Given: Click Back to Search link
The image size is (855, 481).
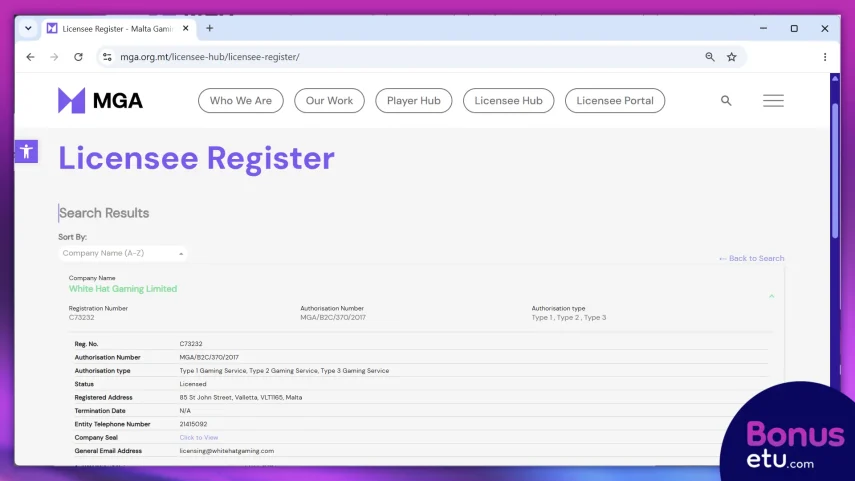Looking at the screenshot, I should (x=751, y=258).
